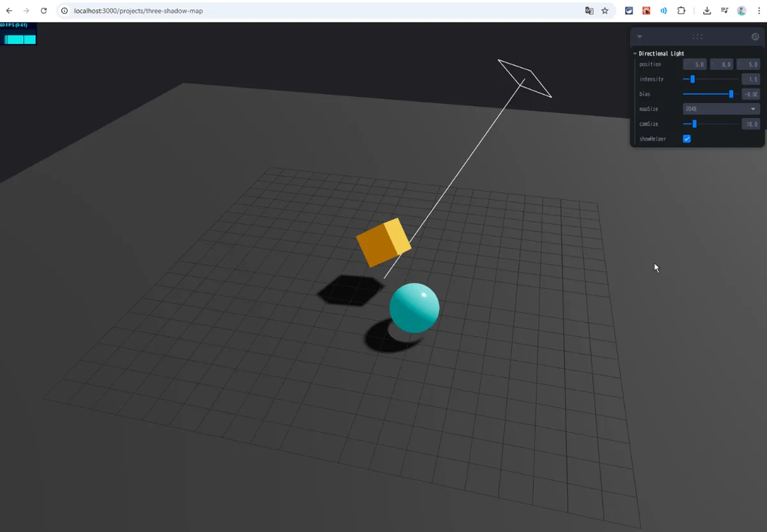The width and height of the screenshot is (767, 532).
Task: Bookmark this page with the star icon
Action: [605, 11]
